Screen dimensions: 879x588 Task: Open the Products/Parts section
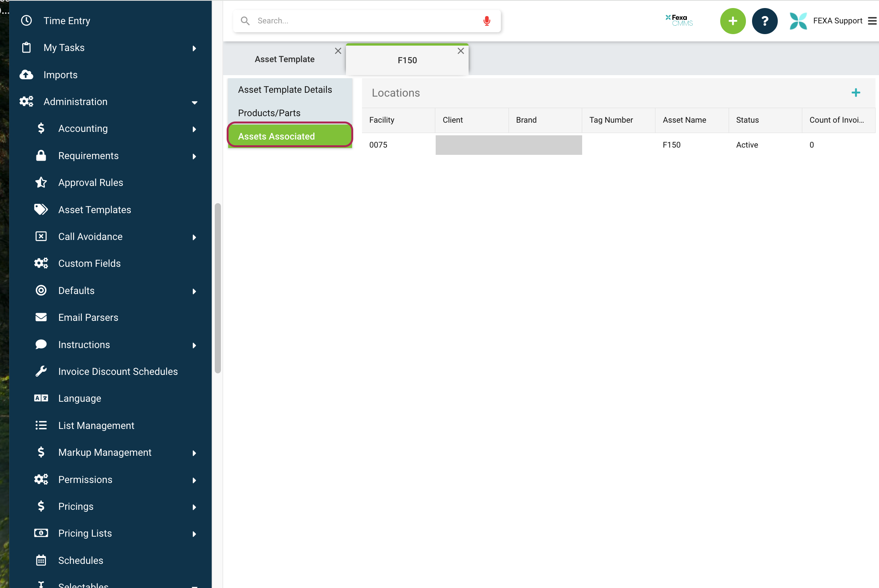(x=290, y=113)
